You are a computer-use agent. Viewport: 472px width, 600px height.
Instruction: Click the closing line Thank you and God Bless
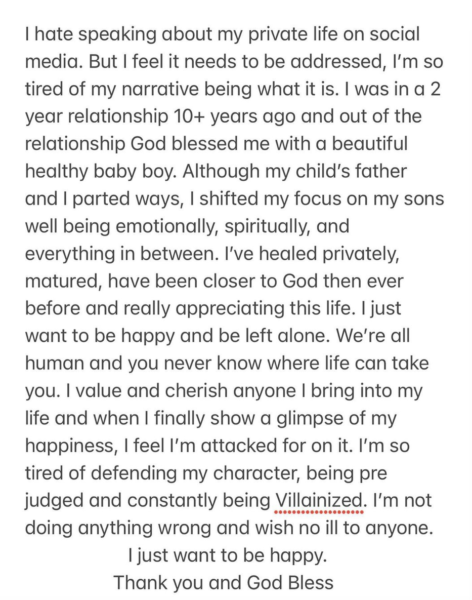pos(224,583)
